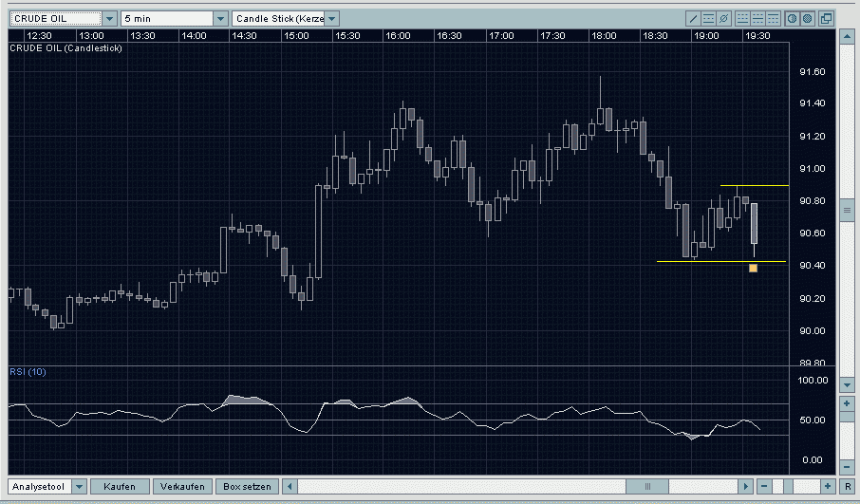Image resolution: width=860 pixels, height=504 pixels.
Task: Click the horizontal zoom slider handle
Action: click(x=788, y=487)
